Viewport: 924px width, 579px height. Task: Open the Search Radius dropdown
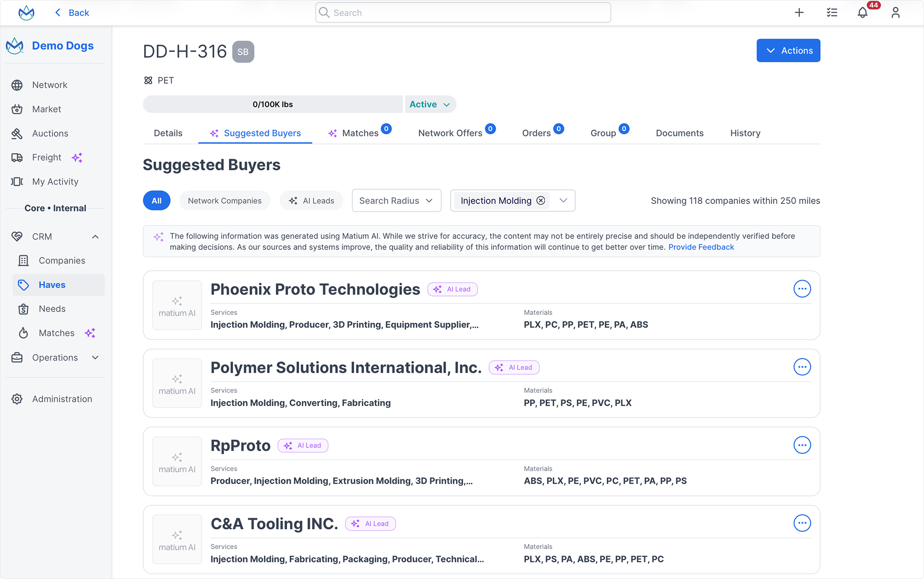pyautogui.click(x=396, y=200)
